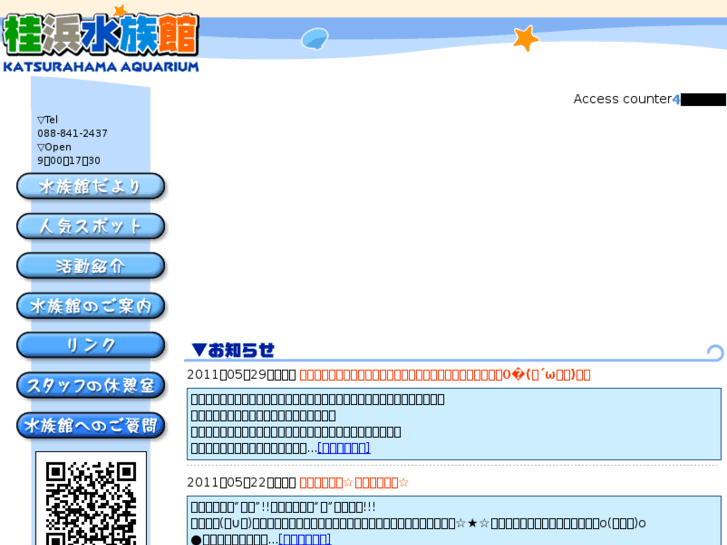Viewport: 727px width, 545px height.
Task: Follow the read-more link in the 05-22 news box
Action: point(305,539)
